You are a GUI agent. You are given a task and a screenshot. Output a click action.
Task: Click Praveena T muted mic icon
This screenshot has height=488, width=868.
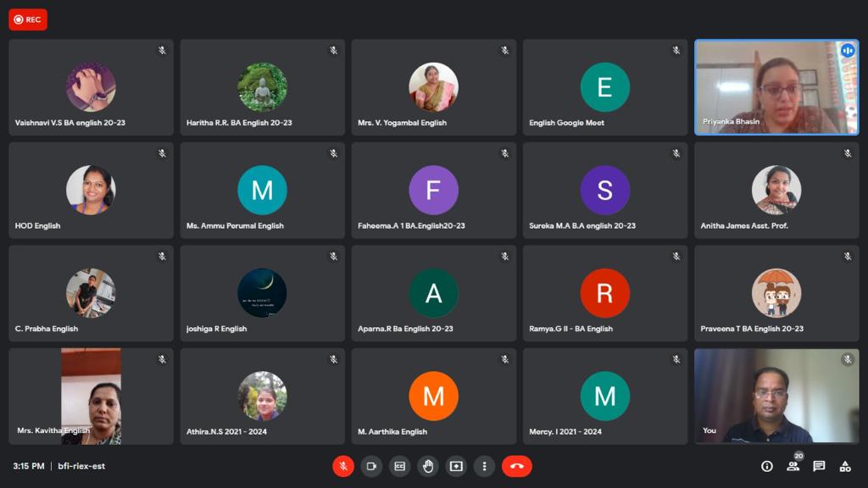(x=848, y=256)
